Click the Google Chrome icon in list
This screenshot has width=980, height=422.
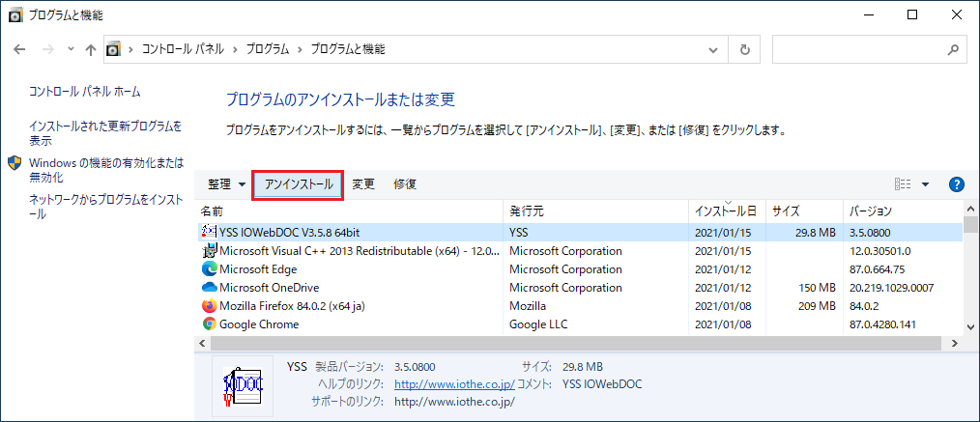209,324
